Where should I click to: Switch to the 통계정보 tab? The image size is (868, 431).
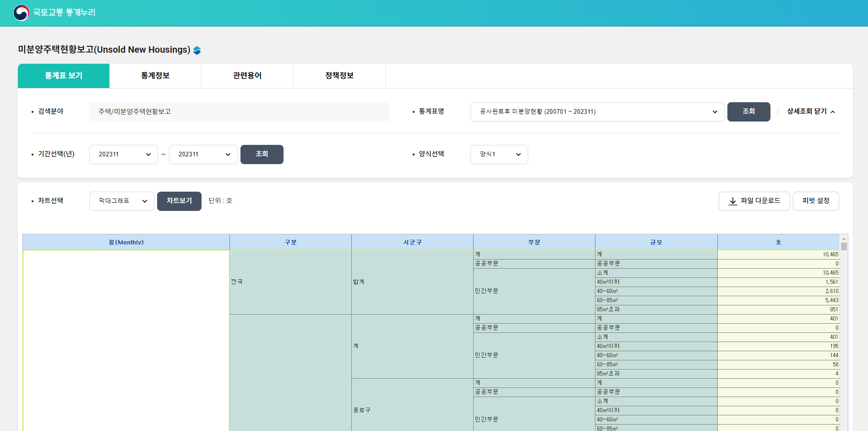pyautogui.click(x=155, y=76)
